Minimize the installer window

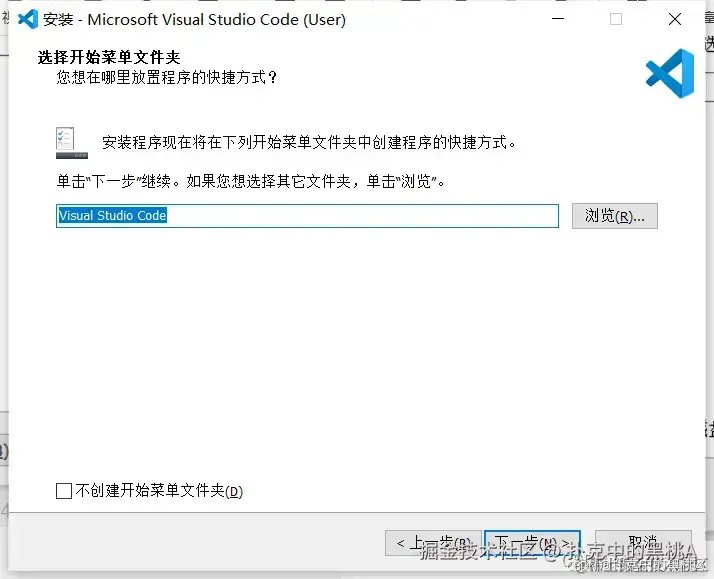tap(558, 19)
